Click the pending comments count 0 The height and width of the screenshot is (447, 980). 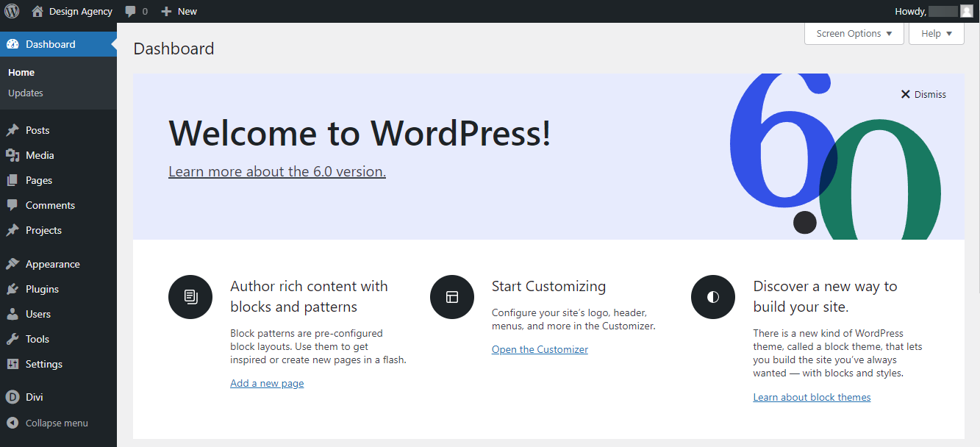click(145, 11)
